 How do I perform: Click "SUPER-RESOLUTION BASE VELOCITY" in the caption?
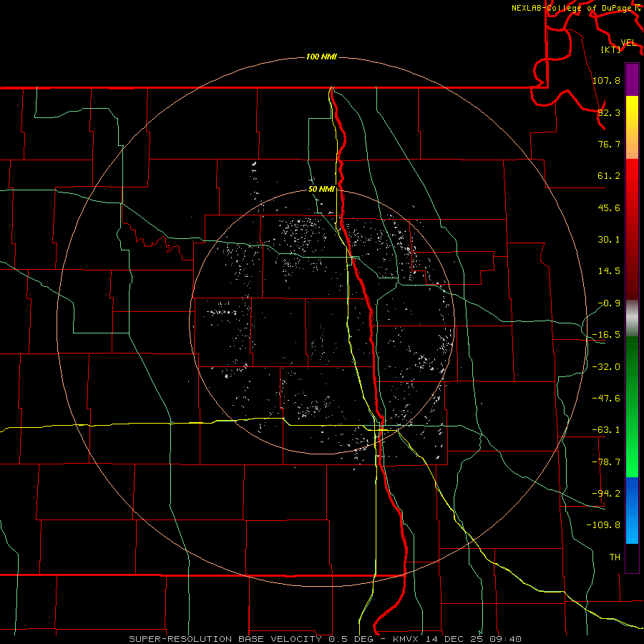(x=225, y=639)
